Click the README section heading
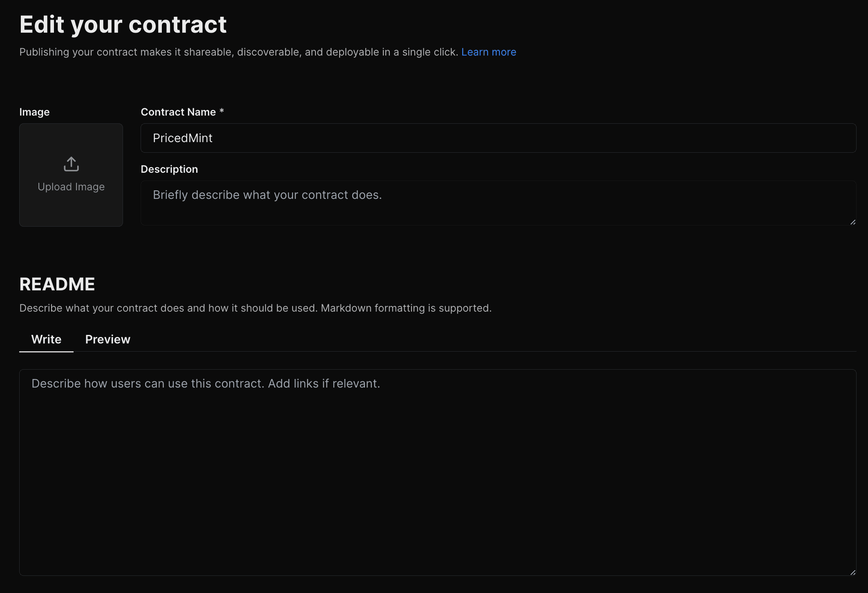 click(57, 284)
